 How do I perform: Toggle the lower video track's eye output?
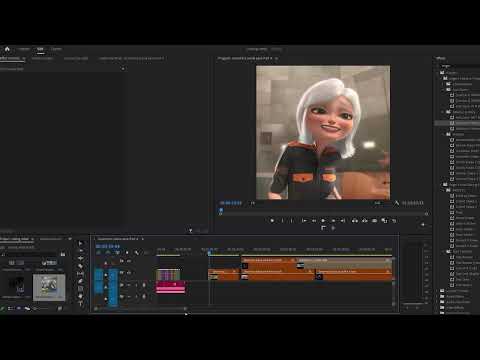129,273
